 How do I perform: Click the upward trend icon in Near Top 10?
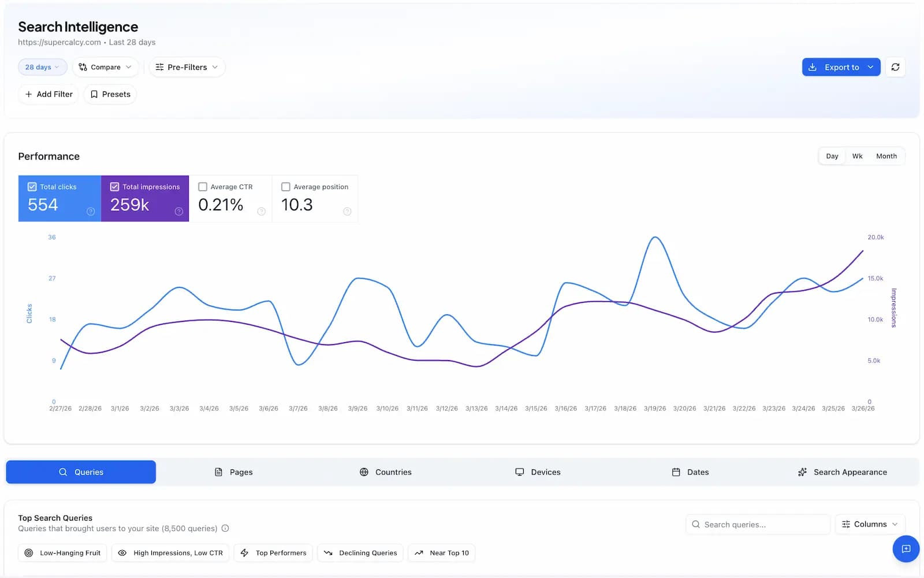tap(419, 553)
